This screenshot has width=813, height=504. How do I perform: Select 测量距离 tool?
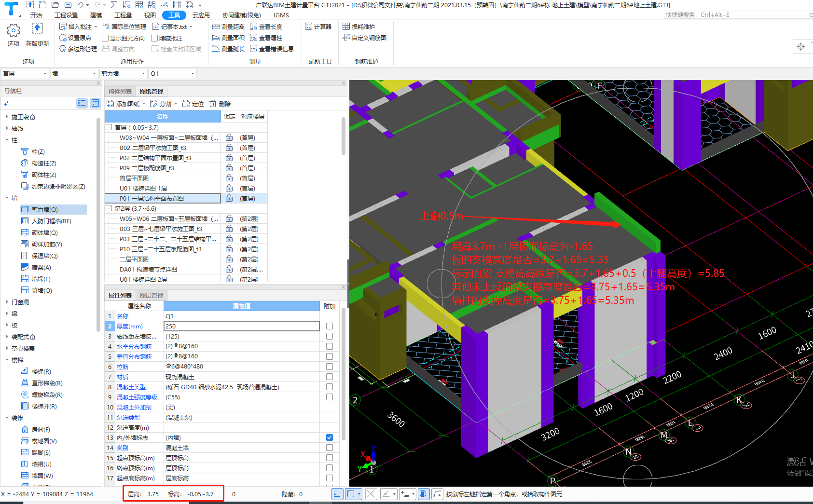pyautogui.click(x=229, y=27)
